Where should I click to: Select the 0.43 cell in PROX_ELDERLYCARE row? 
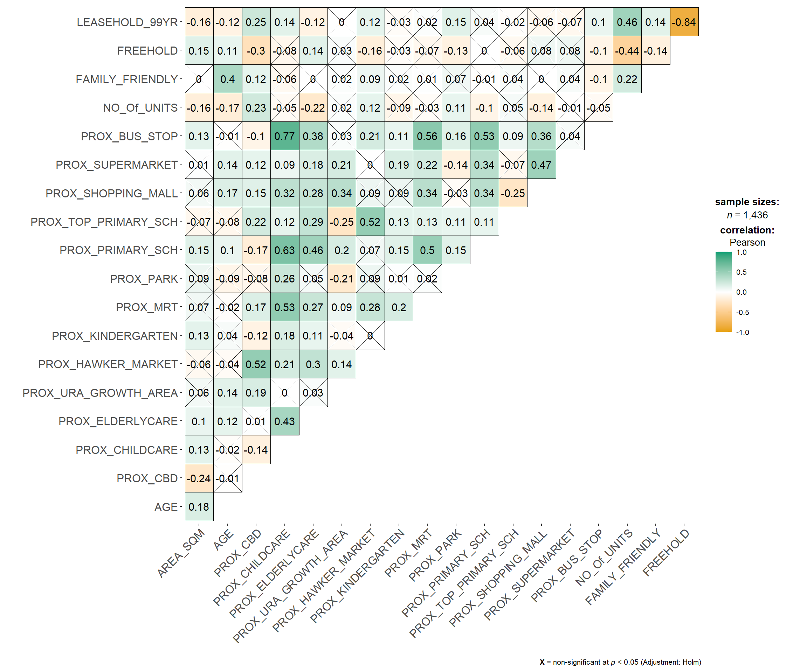coord(284,421)
